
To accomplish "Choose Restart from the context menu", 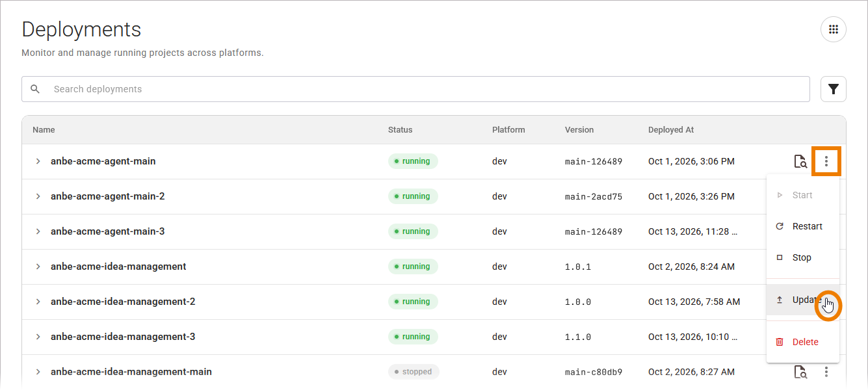I will [x=803, y=226].
